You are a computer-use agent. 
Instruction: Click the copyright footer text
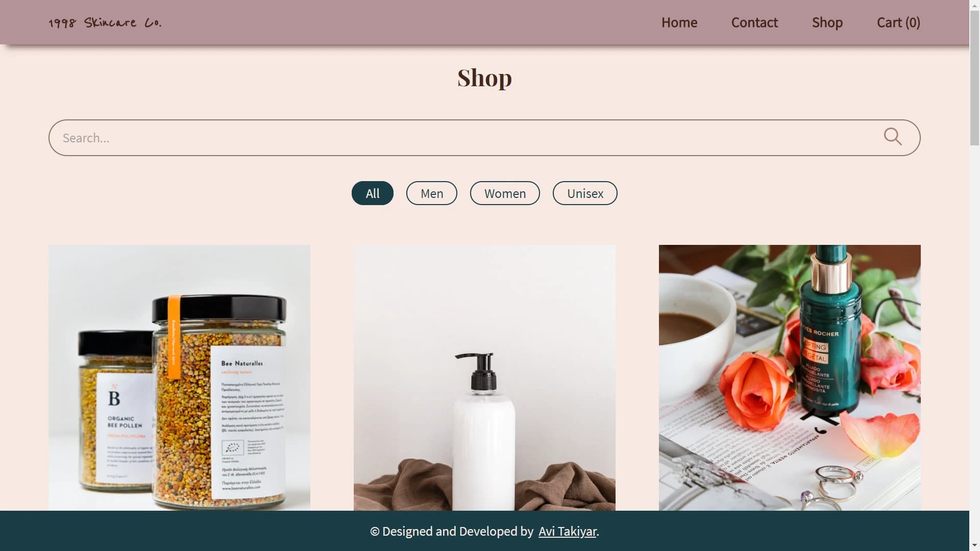(452, 532)
